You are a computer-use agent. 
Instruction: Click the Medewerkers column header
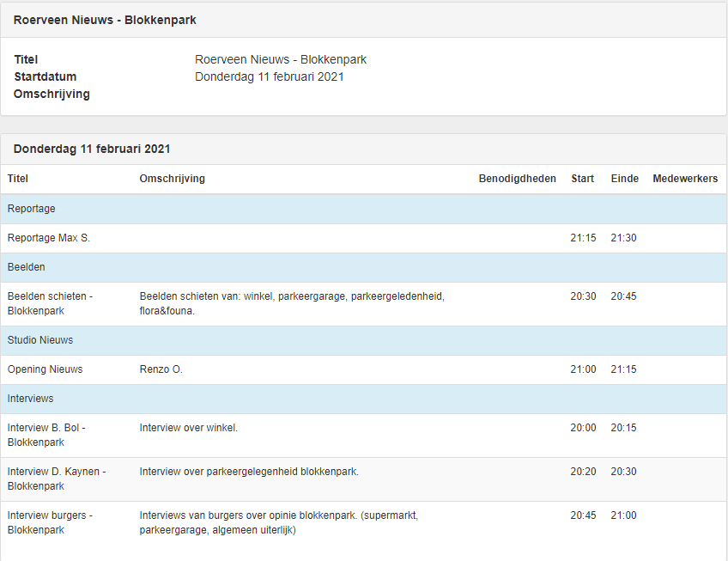point(685,179)
